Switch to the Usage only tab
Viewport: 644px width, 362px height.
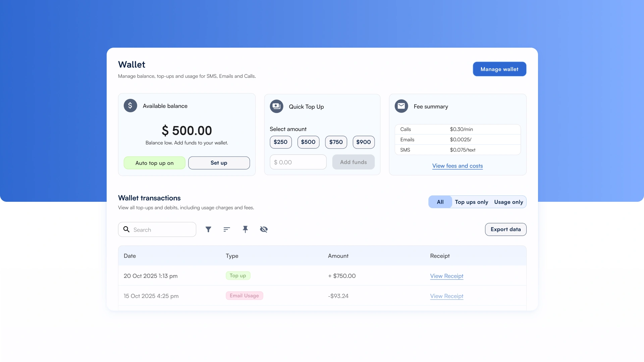(508, 202)
